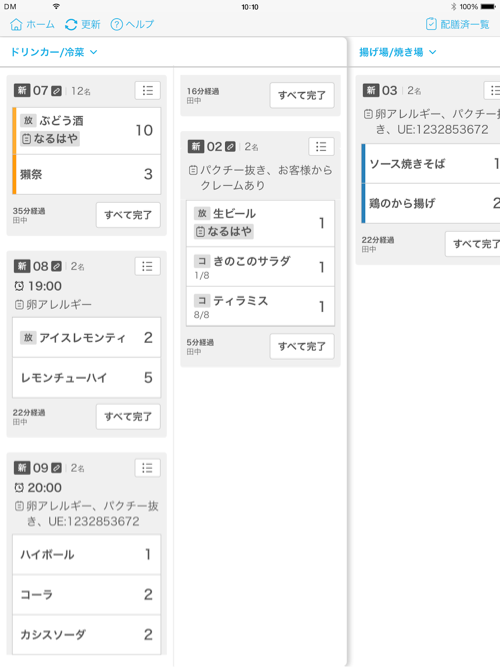Open list menu icon for table 07
This screenshot has width=500, height=667.
point(148,90)
